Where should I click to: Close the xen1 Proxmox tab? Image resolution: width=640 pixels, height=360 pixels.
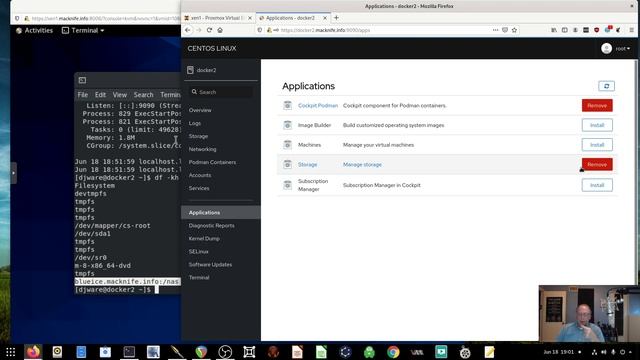tap(250, 18)
